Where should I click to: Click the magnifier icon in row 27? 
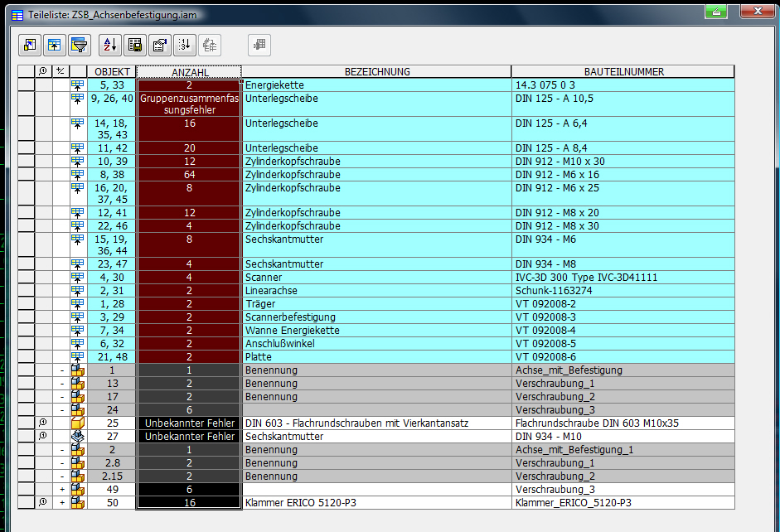[43, 437]
